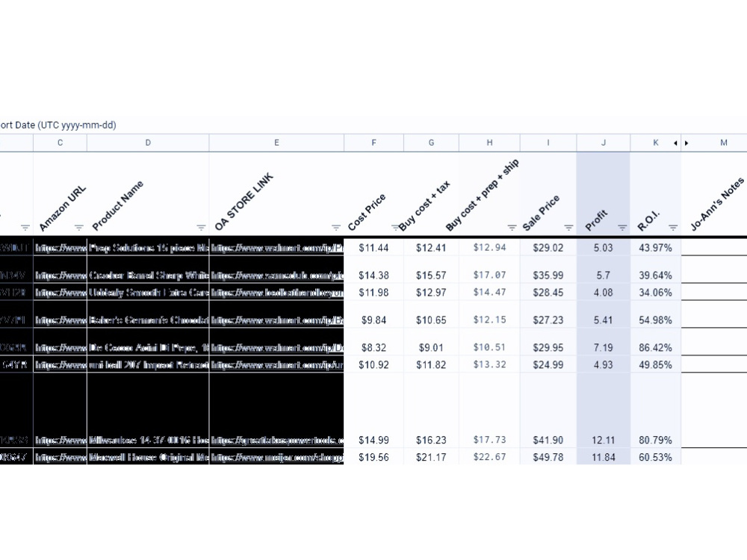Select cost price cell $14.99
Screen dimensions: 747x560
[x=373, y=411]
